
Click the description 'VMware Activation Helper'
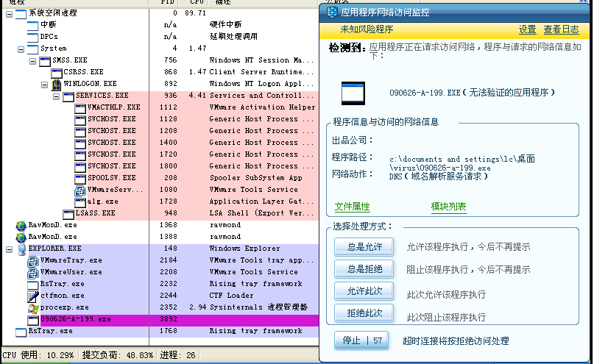point(262,107)
